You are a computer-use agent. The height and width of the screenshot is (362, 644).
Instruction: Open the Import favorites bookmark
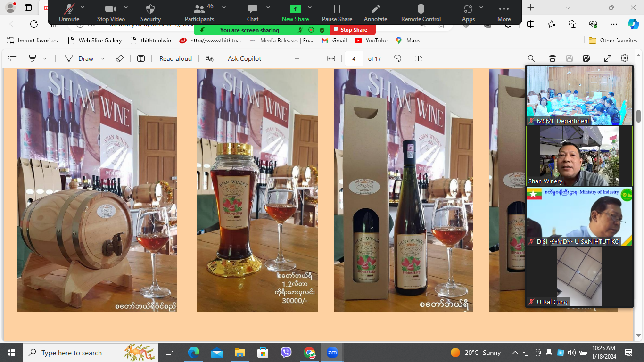click(32, 41)
